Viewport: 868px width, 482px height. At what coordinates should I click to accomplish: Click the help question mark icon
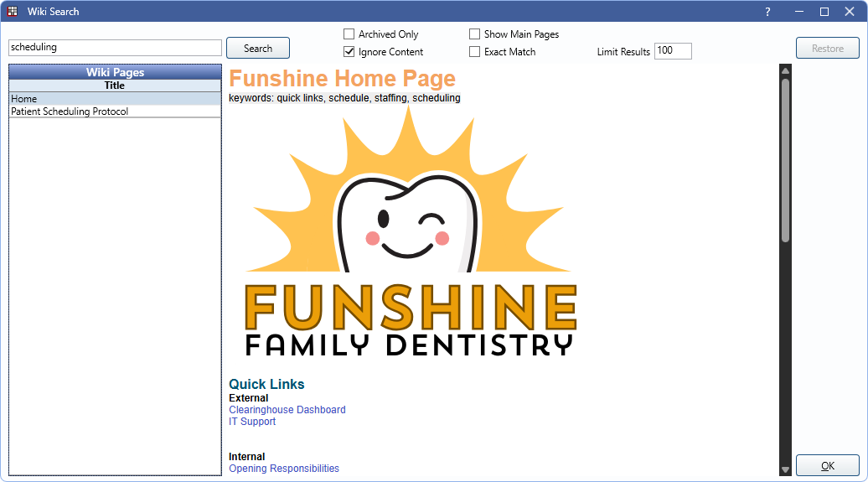click(767, 12)
